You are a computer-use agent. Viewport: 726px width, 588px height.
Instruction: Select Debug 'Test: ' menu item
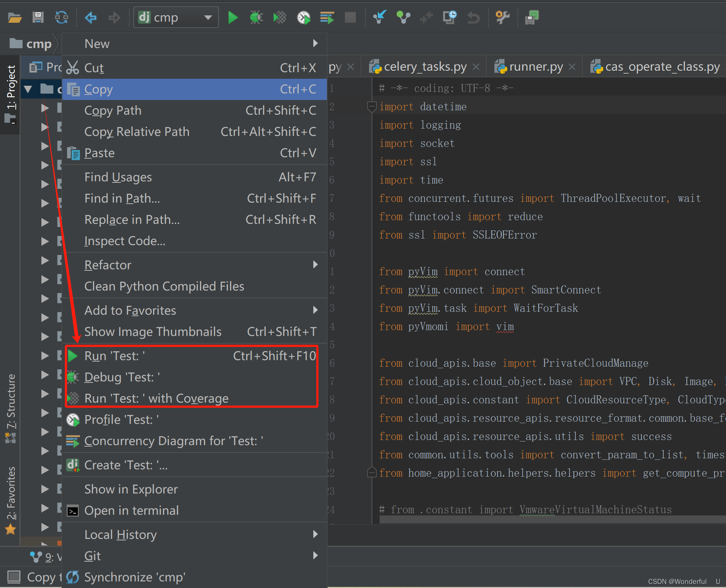[195, 377]
